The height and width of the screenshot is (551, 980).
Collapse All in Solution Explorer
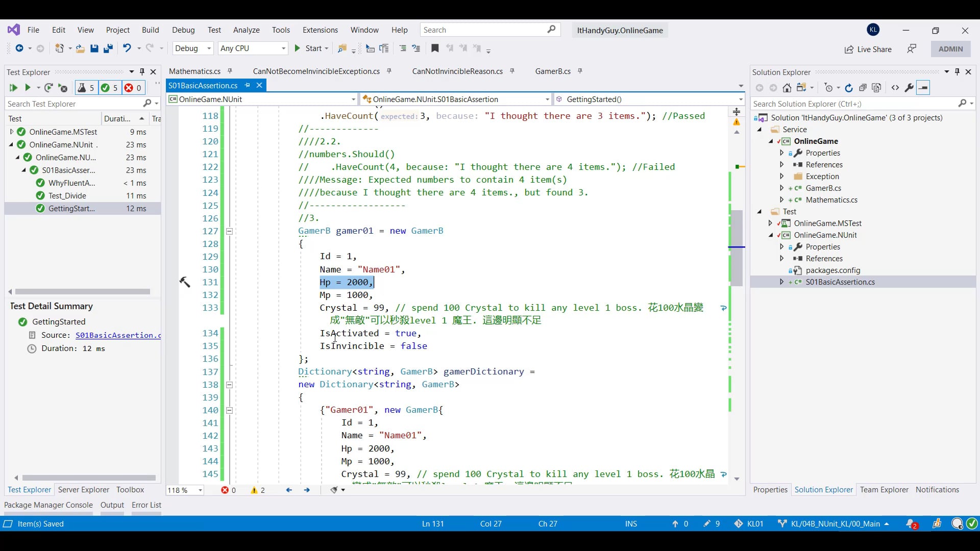(863, 88)
